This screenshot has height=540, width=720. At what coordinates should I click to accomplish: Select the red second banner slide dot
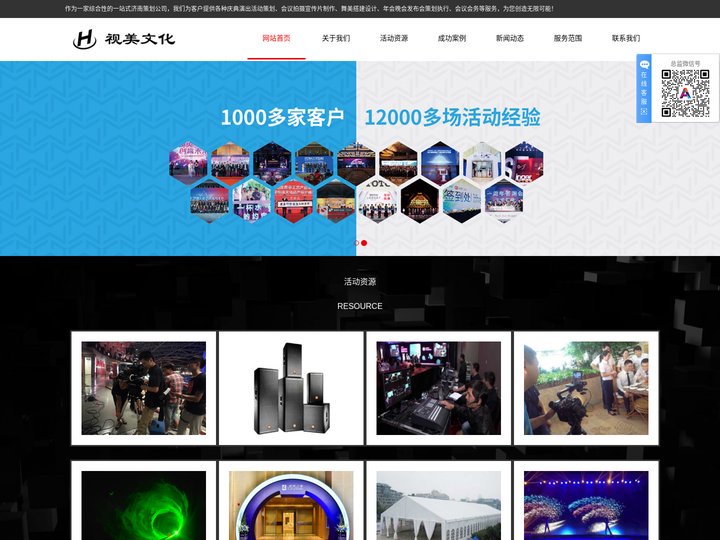coord(364,243)
